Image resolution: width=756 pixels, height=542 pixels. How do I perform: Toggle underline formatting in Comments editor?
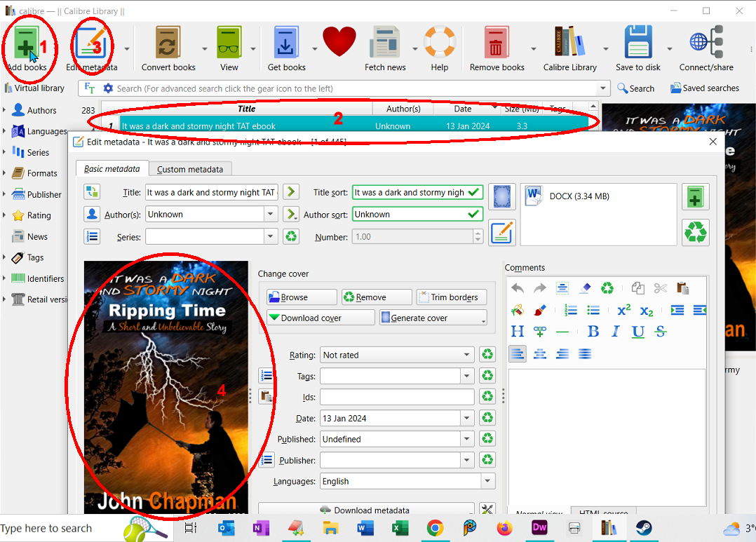[x=637, y=332]
